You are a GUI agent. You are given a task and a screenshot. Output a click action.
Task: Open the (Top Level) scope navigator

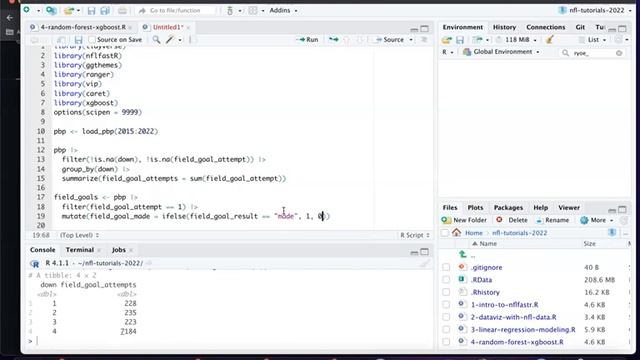tap(80, 235)
